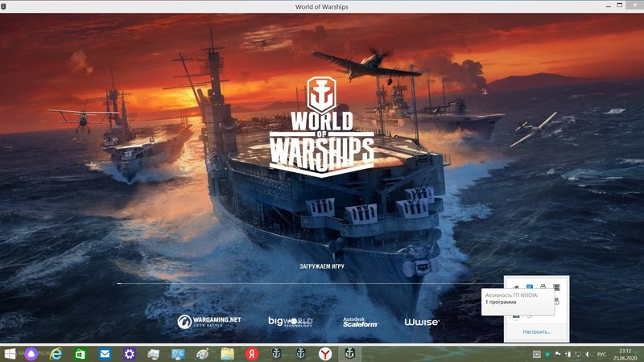The image size is (644, 362).
Task: Open the blue control panel icon left of Paint
Action: coord(178,354)
